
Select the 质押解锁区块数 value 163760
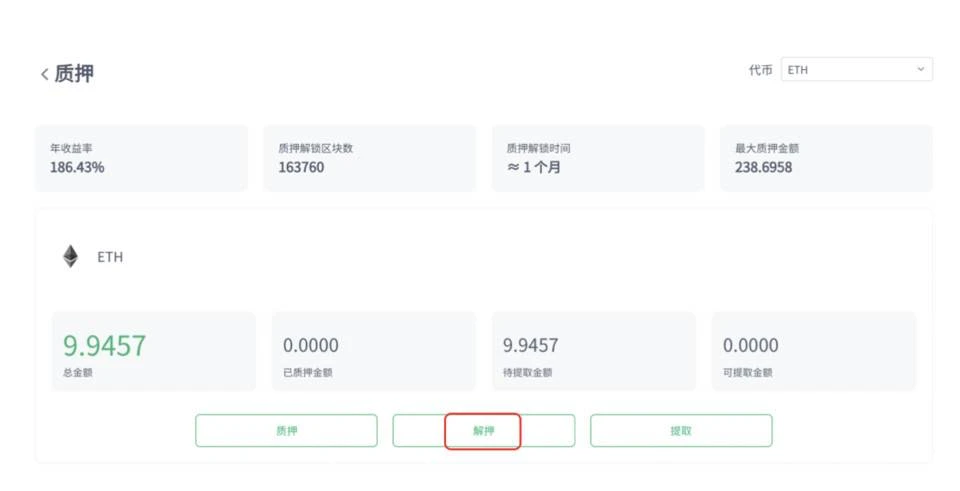coord(301,167)
